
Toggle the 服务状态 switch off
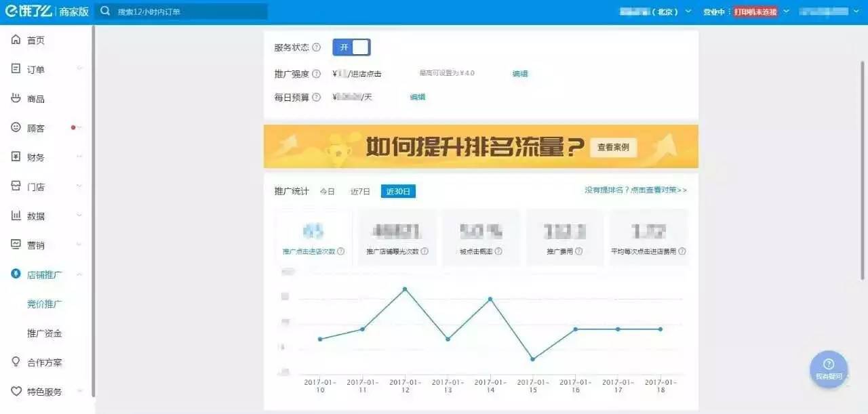(x=351, y=47)
